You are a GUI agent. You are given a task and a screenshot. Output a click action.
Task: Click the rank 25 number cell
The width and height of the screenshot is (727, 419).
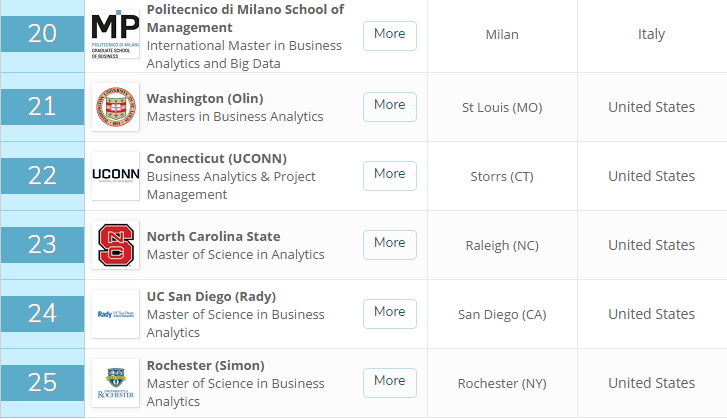tap(42, 383)
